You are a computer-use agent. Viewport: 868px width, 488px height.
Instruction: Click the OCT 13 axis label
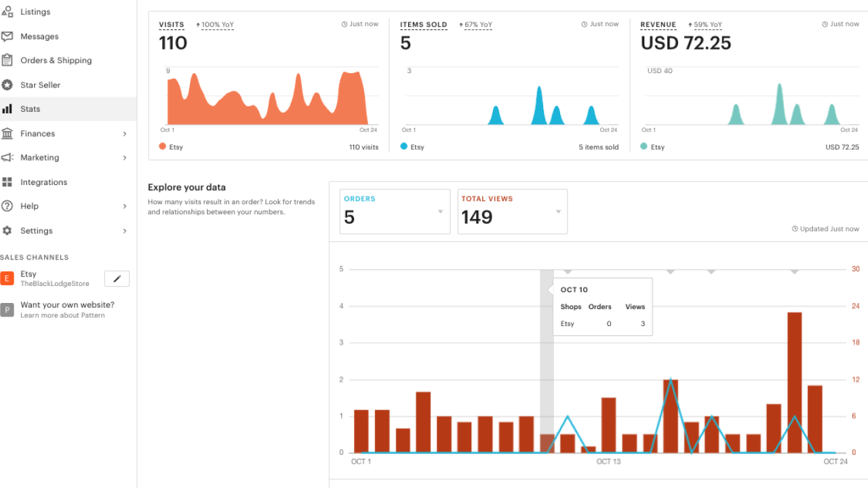coord(608,462)
